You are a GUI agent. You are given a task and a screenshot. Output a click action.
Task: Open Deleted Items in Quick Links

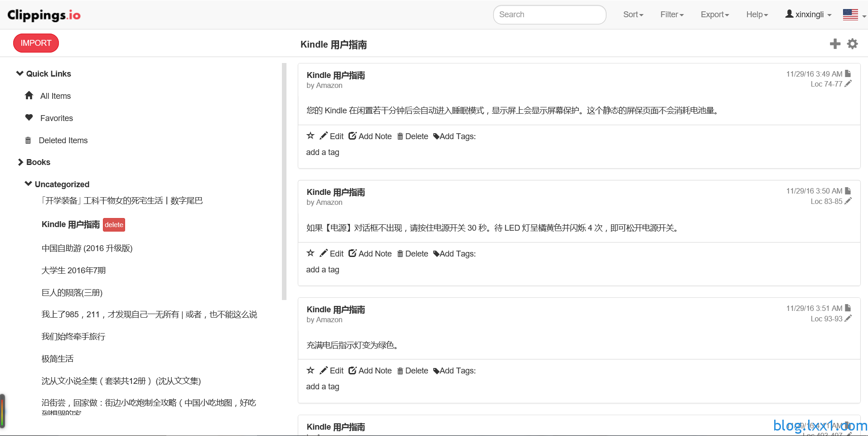(x=56, y=140)
